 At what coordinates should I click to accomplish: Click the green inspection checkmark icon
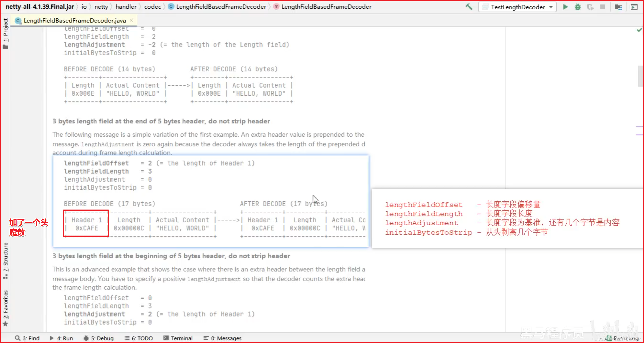click(639, 30)
